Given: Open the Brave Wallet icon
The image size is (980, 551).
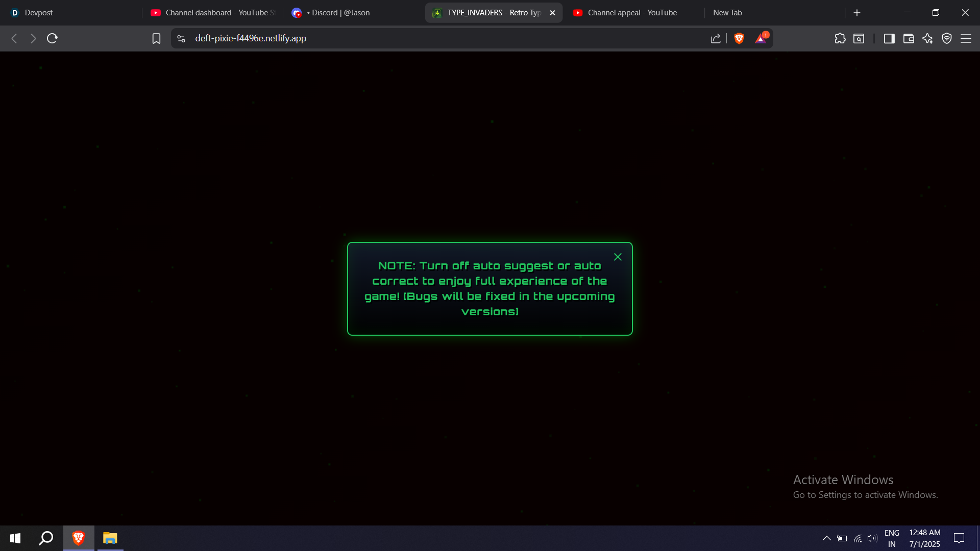Looking at the screenshot, I should [x=908, y=38].
